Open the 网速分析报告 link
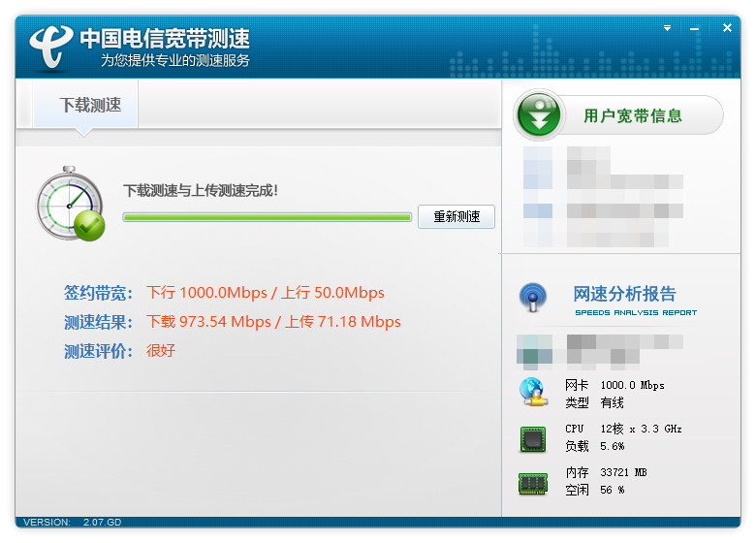Screen dimensions: 756x543 pos(624,293)
